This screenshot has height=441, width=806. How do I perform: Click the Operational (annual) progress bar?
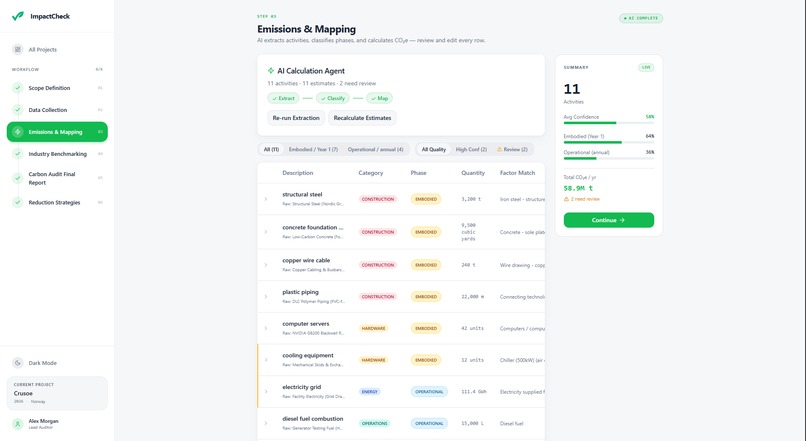point(609,158)
